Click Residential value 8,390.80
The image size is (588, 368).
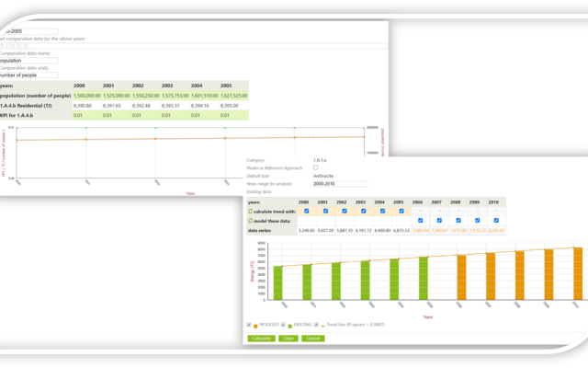83,106
